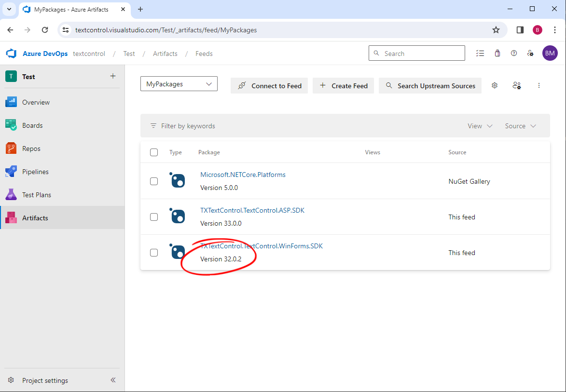Go to Boards in sidebar

62,125
